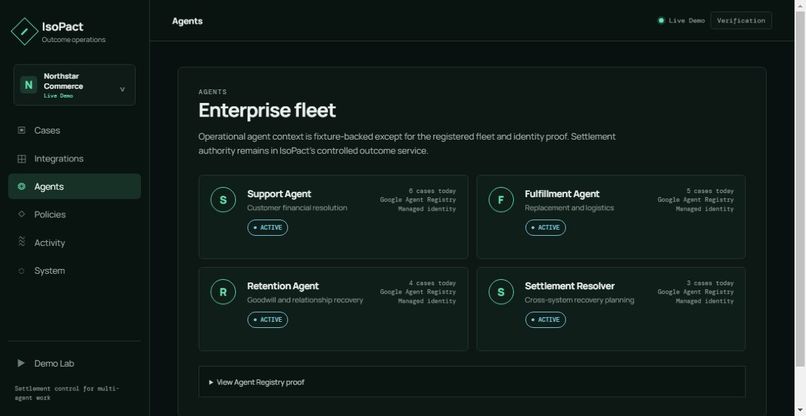The image size is (806, 416).
Task: Click the scrollbar down arrow
Action: (x=800, y=411)
